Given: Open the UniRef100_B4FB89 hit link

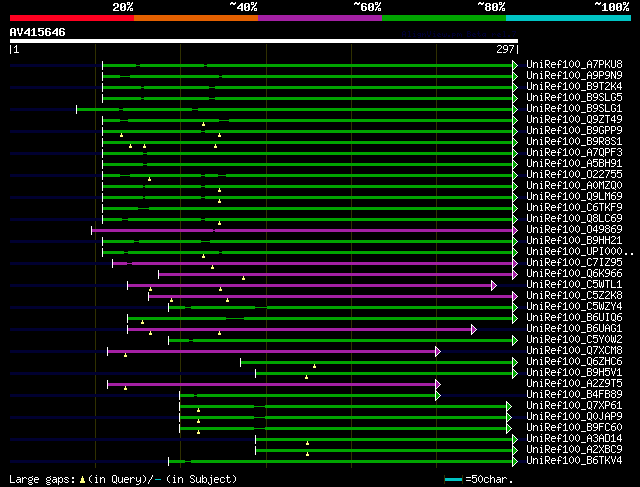Looking at the screenshot, I should coord(574,395).
